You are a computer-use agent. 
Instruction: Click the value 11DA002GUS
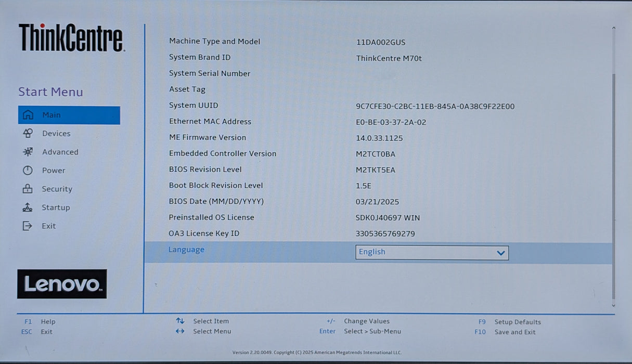pyautogui.click(x=381, y=42)
